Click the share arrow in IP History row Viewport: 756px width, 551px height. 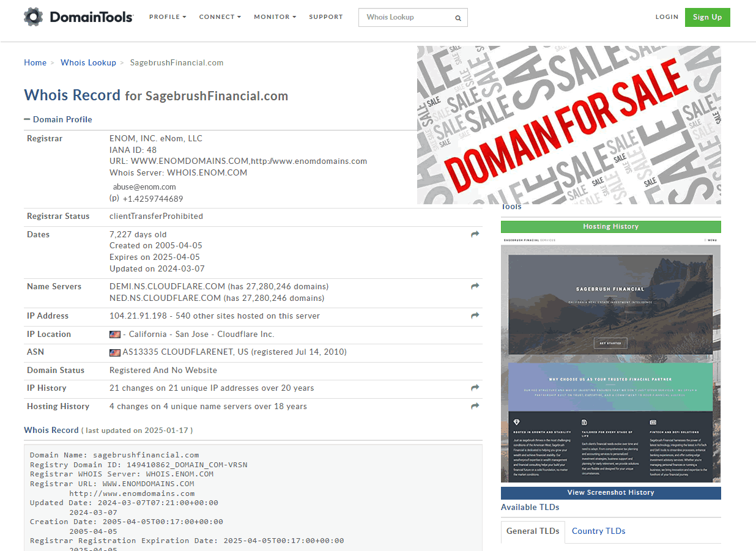(x=475, y=388)
